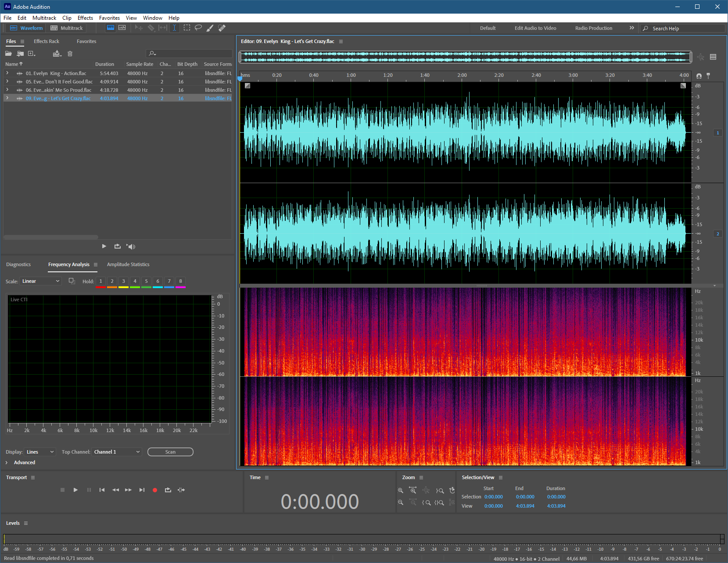Click the Rewind button in Transport
This screenshot has height=563, width=728.
point(115,490)
